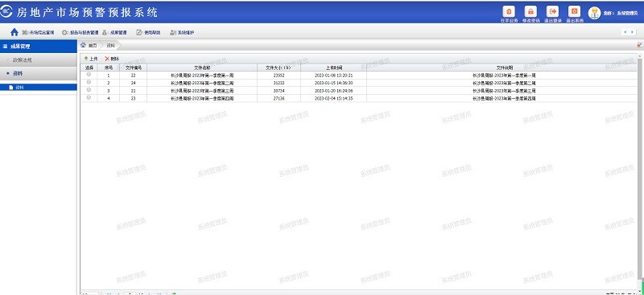Open the 在手业务 icon in header

(509, 11)
